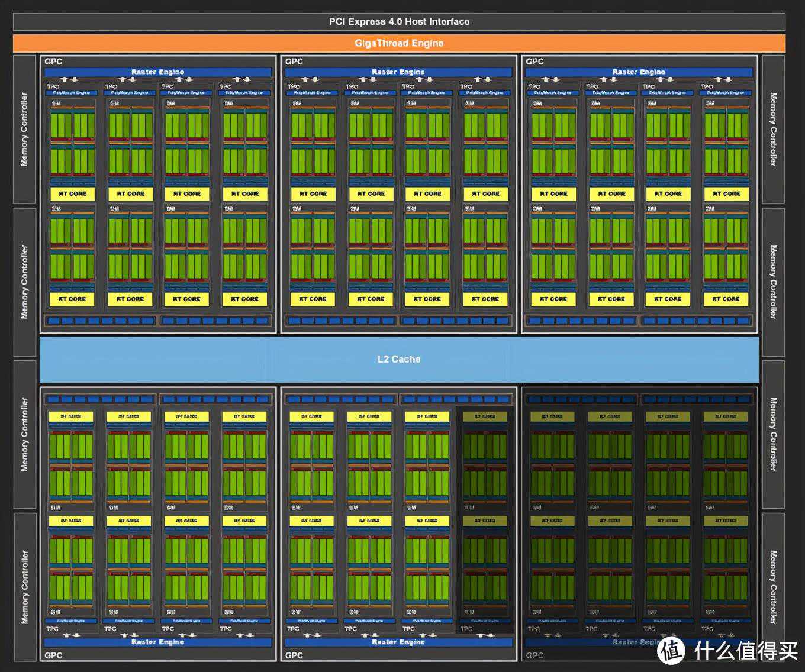Click the PCI Express 4.0 Host Interface bar
The width and height of the screenshot is (805, 672).
click(399, 22)
